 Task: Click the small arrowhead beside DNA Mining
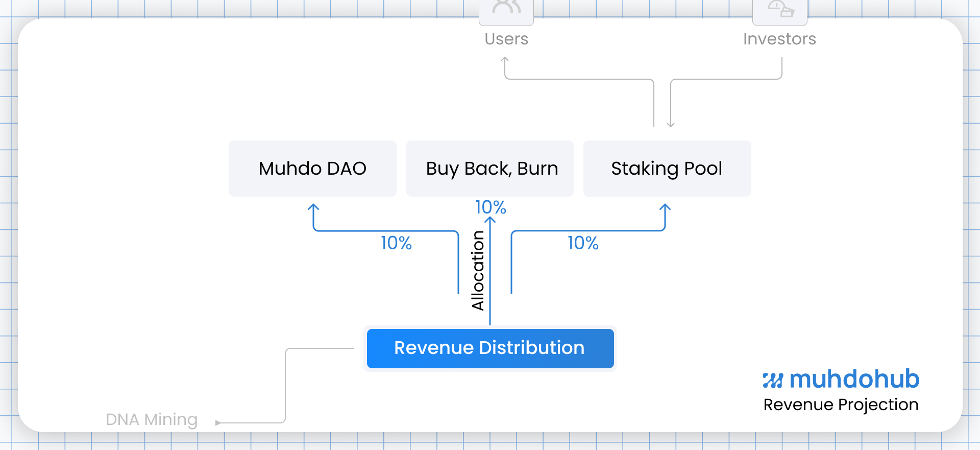[218, 423]
